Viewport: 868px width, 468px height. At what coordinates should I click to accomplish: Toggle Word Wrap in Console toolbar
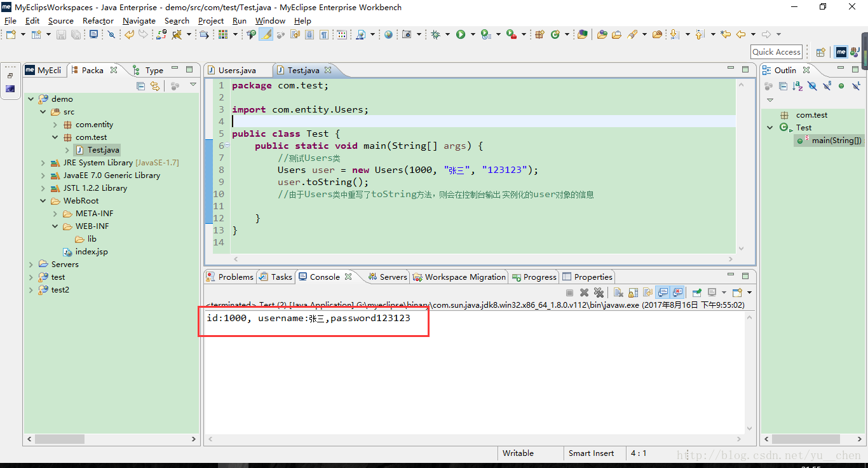(x=648, y=292)
